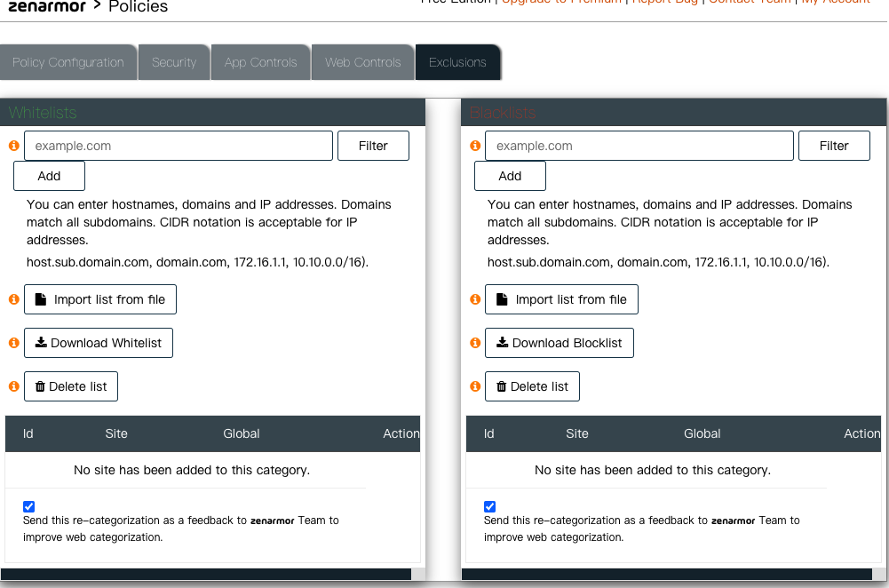Switch to the Security tab
This screenshot has width=889, height=588.
[x=174, y=62]
